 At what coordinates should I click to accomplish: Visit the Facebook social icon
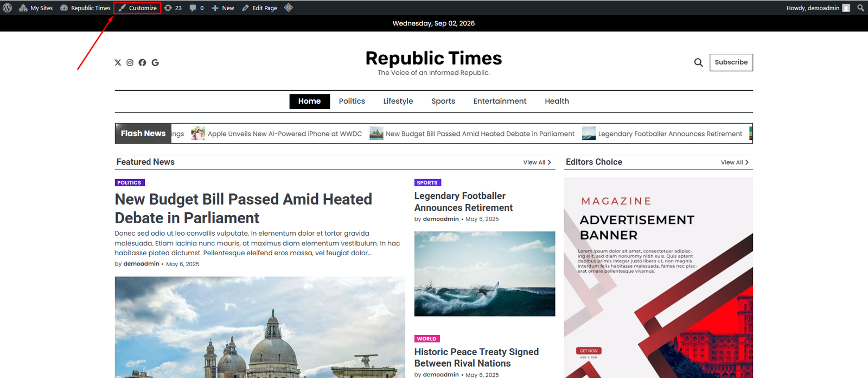(x=142, y=62)
